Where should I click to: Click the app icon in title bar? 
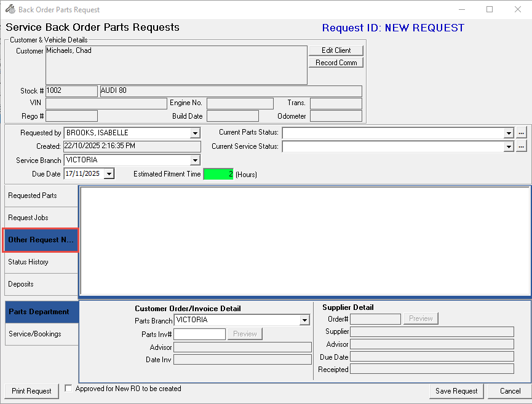pos(10,9)
